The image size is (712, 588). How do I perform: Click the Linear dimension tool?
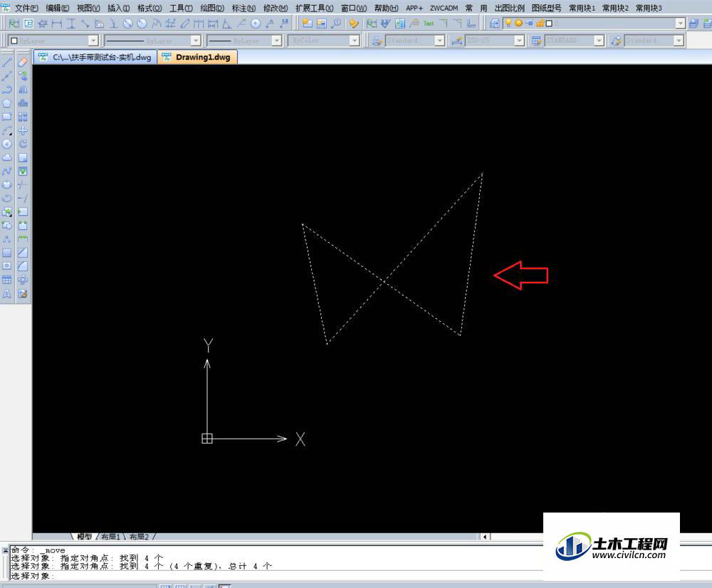(x=57, y=23)
